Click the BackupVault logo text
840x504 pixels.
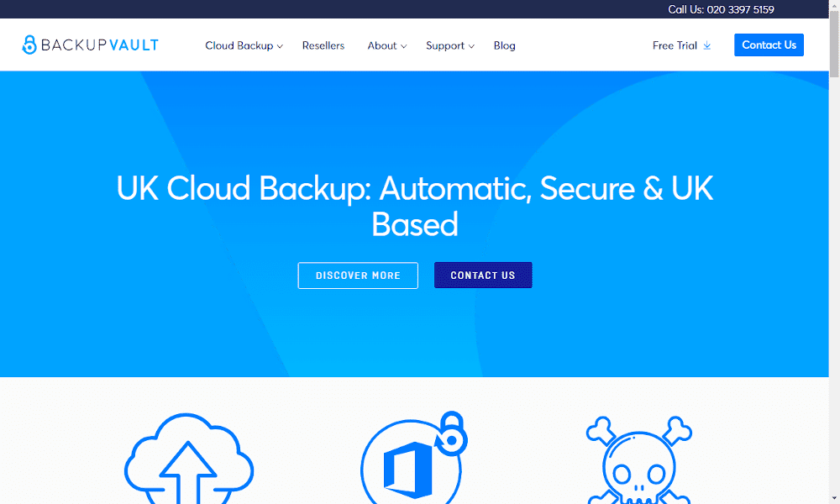click(x=100, y=45)
